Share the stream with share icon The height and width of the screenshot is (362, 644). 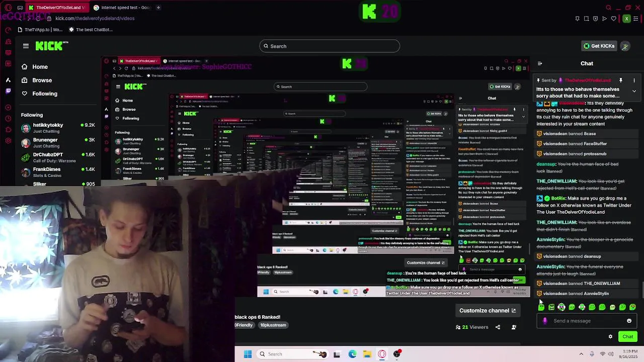coord(498,327)
